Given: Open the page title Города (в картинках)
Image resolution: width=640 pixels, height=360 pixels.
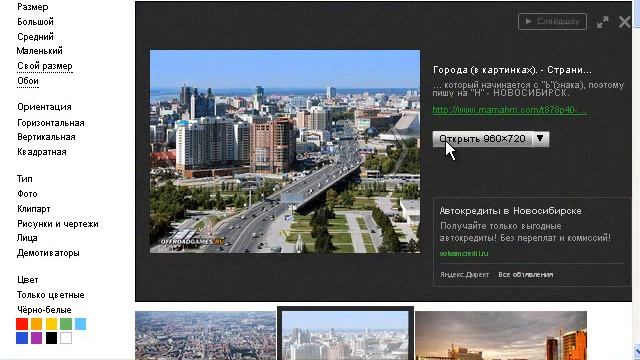Looking at the screenshot, I should pos(512,70).
